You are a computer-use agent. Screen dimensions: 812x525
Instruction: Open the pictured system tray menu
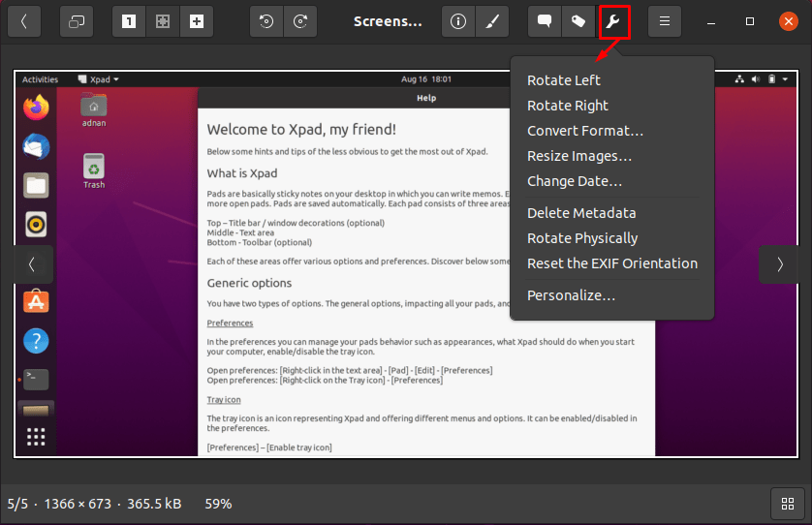point(762,79)
